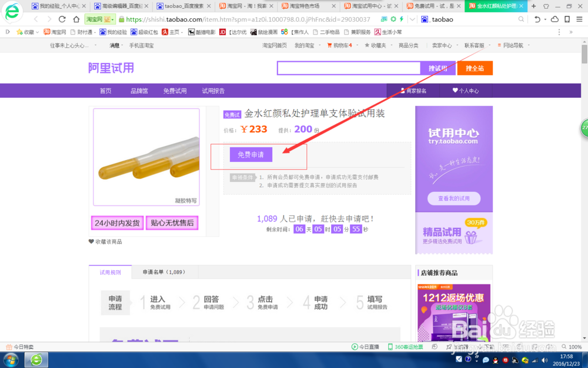Expand the bookmarks overflow chevron

(x=571, y=32)
